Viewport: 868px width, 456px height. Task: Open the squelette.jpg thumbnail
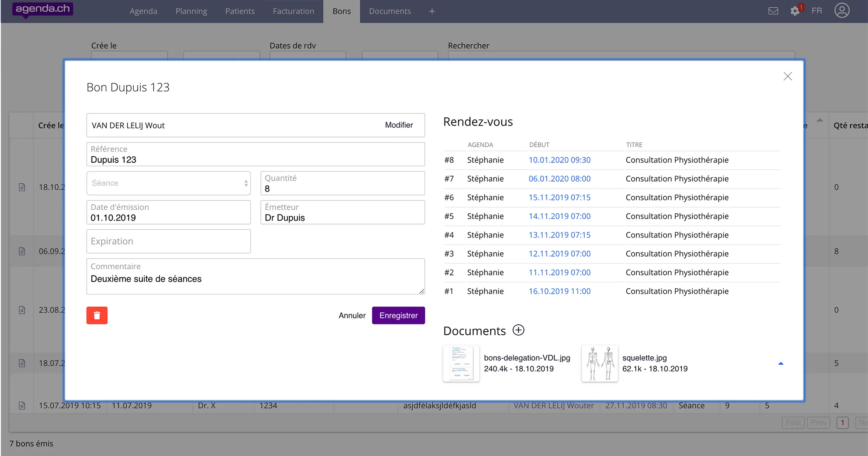point(599,363)
